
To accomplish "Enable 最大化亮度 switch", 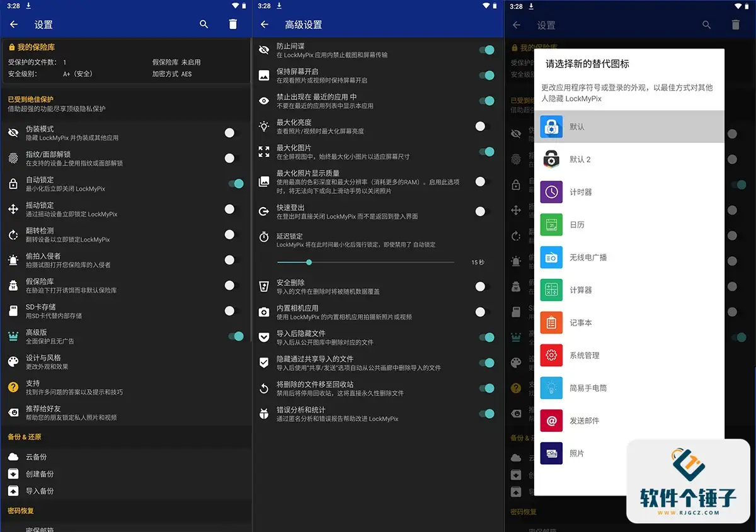I will (x=483, y=127).
